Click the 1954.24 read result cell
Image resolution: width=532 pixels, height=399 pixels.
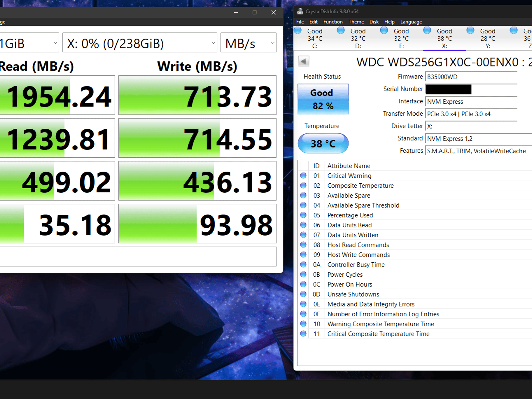57,95
